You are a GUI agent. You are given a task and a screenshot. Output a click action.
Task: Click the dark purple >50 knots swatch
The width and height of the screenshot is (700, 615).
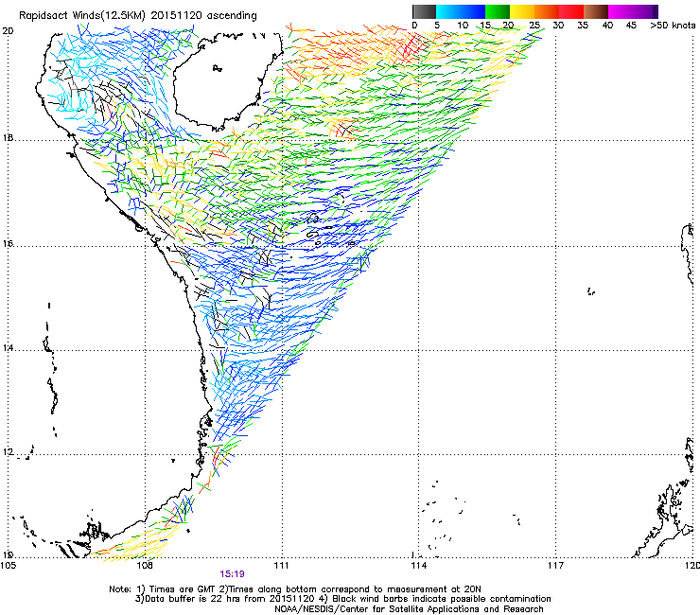(x=656, y=11)
